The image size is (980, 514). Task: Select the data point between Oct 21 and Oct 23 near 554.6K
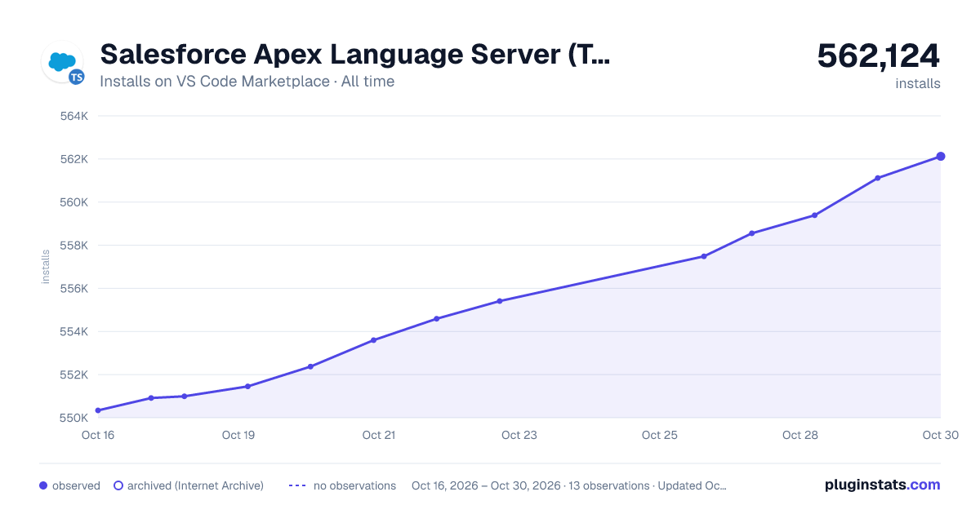pyautogui.click(x=437, y=318)
